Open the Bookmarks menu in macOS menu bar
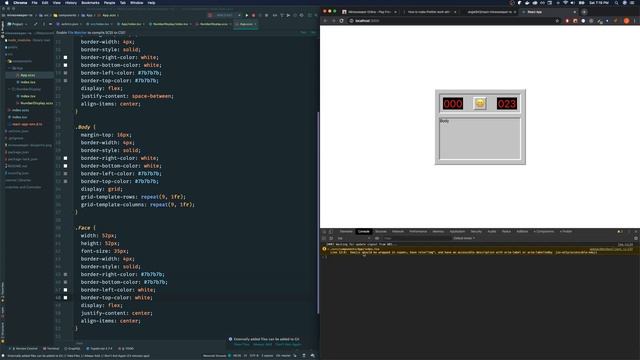 [90, 3]
